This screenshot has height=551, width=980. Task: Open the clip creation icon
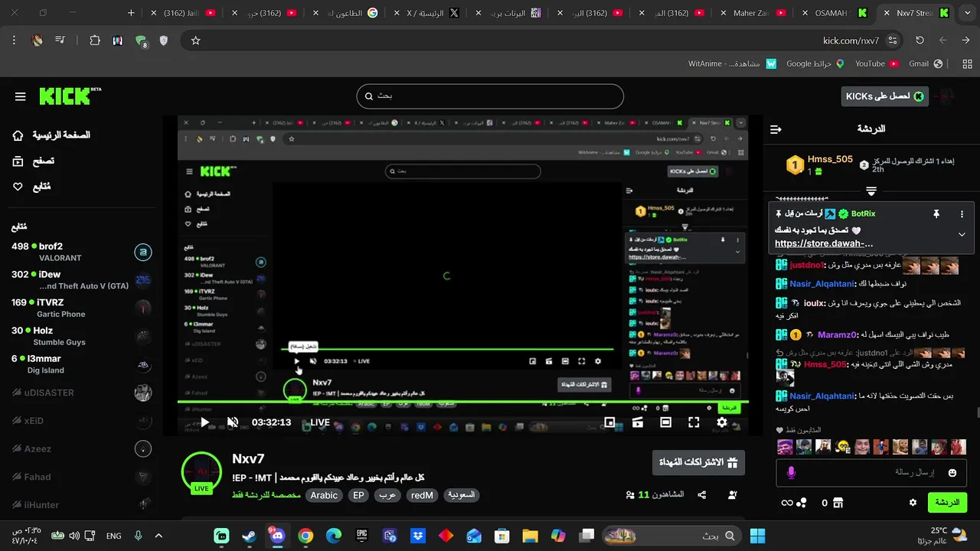coord(638,422)
